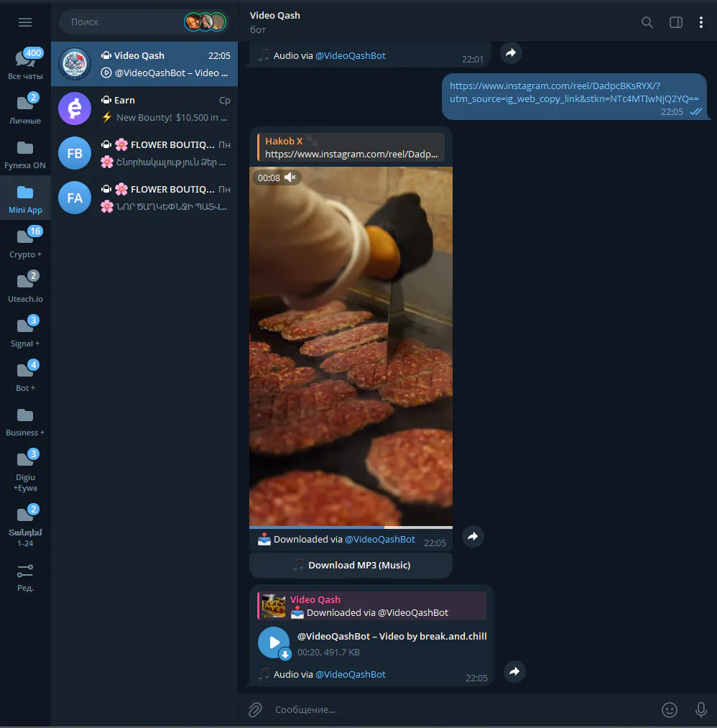Viewport: 717px width, 728px height.
Task: Open the FLOWER BOUTIQ chat with FB avatar
Action: click(x=144, y=153)
